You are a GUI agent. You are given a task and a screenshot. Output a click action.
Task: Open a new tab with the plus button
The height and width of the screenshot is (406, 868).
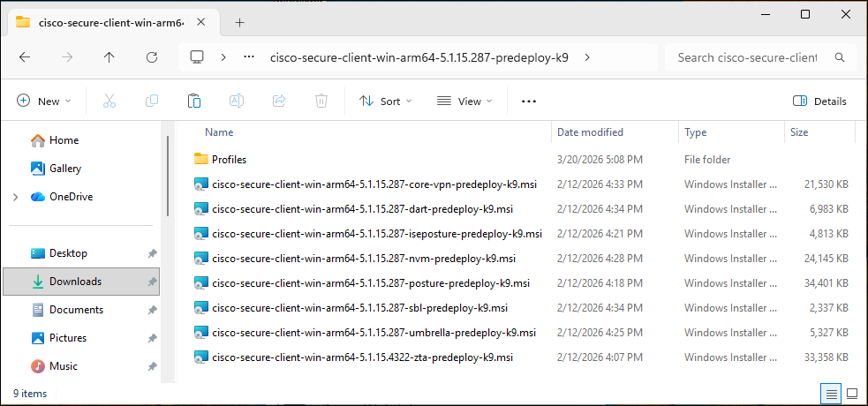click(x=239, y=22)
